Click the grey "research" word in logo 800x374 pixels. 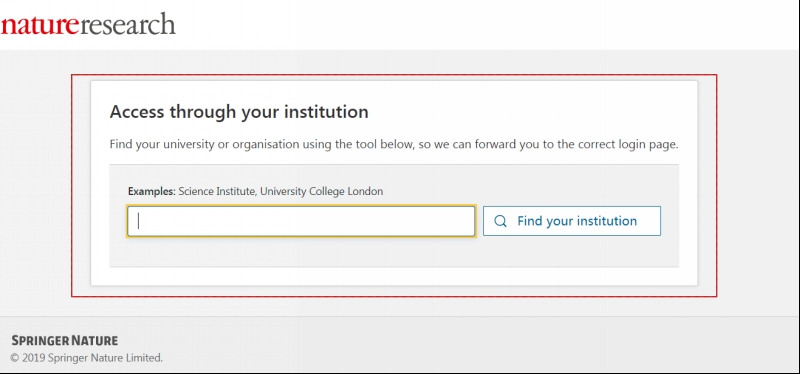(x=128, y=24)
